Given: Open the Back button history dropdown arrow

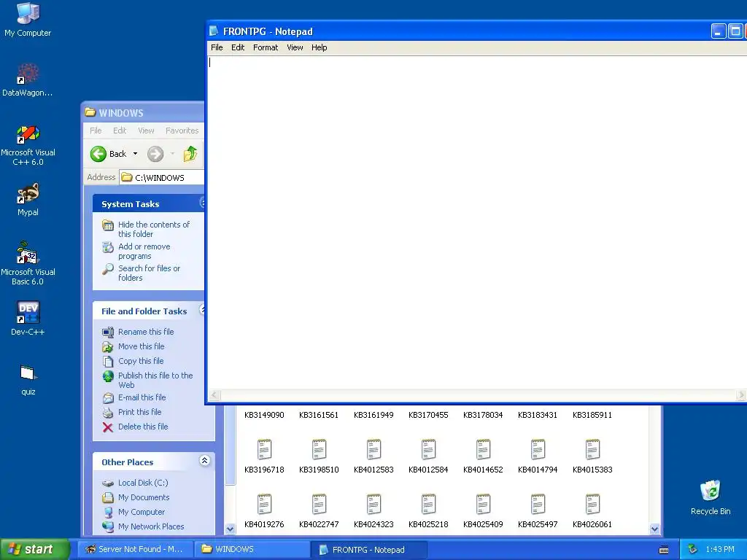Looking at the screenshot, I should (x=135, y=154).
